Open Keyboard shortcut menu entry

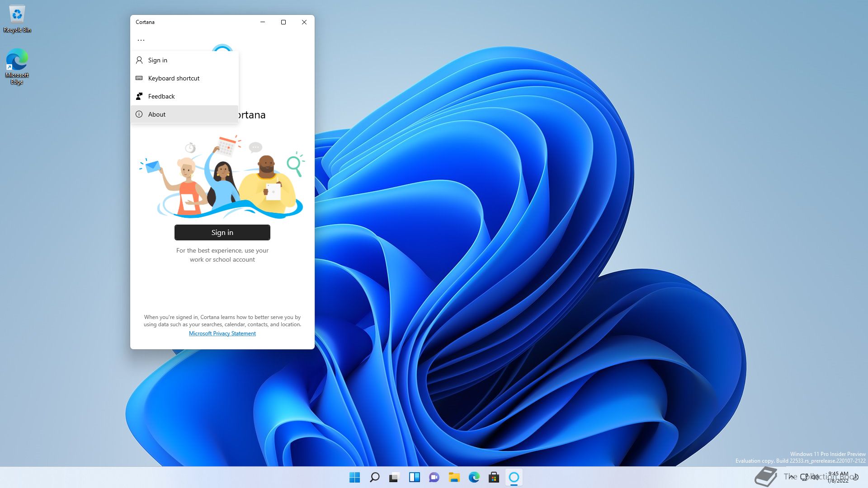click(x=174, y=78)
